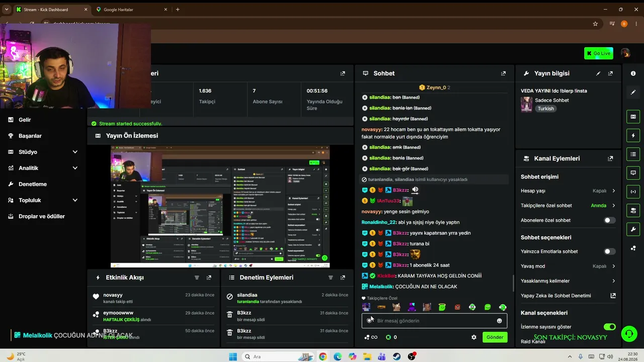Toggle Abonelere özel sohbet switch
This screenshot has width=644, height=362.
609,220
